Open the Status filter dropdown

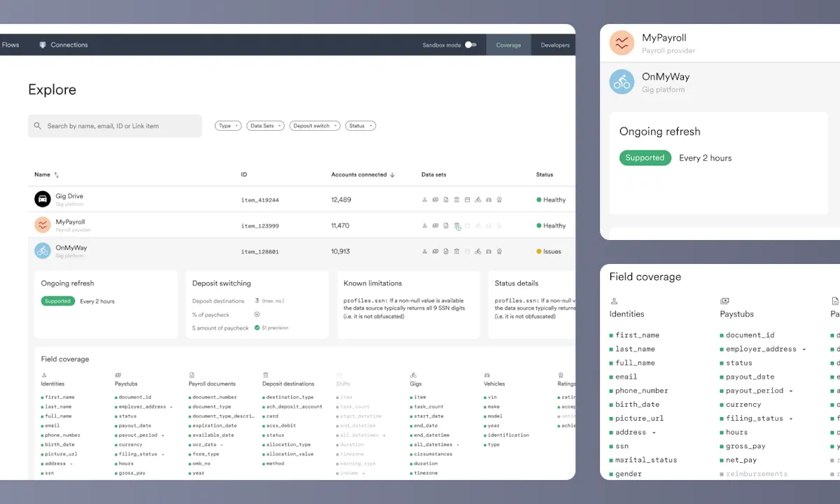click(360, 126)
